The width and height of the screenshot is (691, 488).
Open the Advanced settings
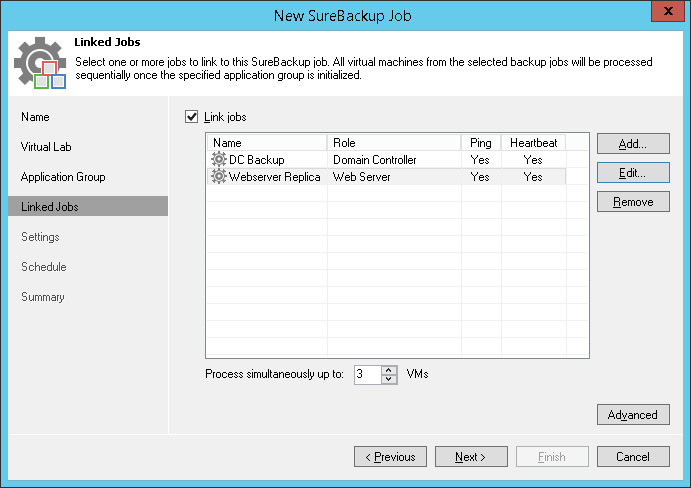633,415
